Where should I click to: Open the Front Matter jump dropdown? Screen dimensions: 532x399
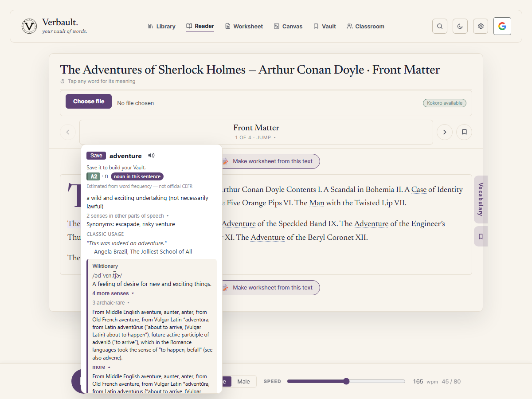point(256,132)
